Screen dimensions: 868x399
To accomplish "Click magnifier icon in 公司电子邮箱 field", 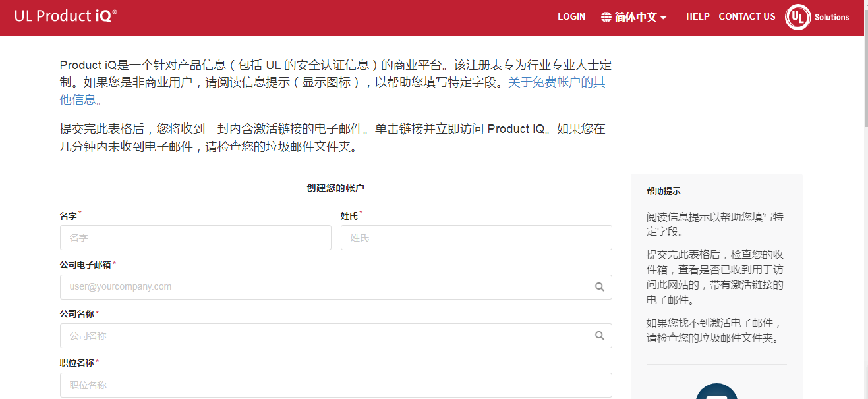I will (x=599, y=287).
